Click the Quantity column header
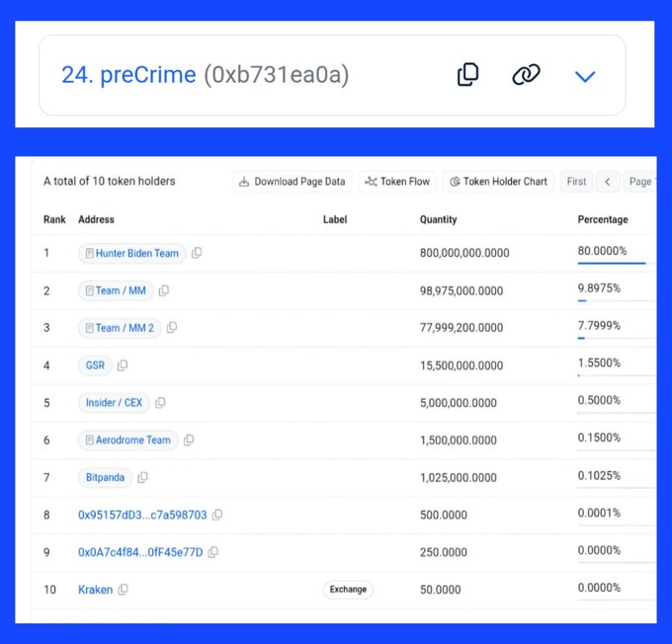 tap(438, 219)
